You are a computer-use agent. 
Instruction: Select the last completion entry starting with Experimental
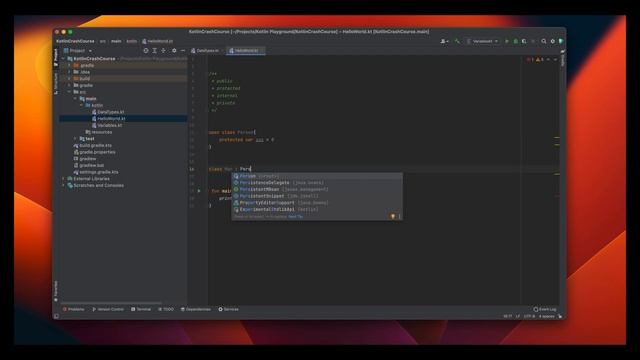pos(317,209)
